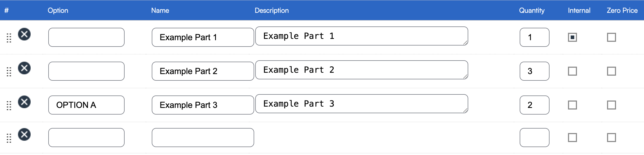Click drag handle of Example Part 3 row
The height and width of the screenshot is (155, 644).
coord(9,106)
